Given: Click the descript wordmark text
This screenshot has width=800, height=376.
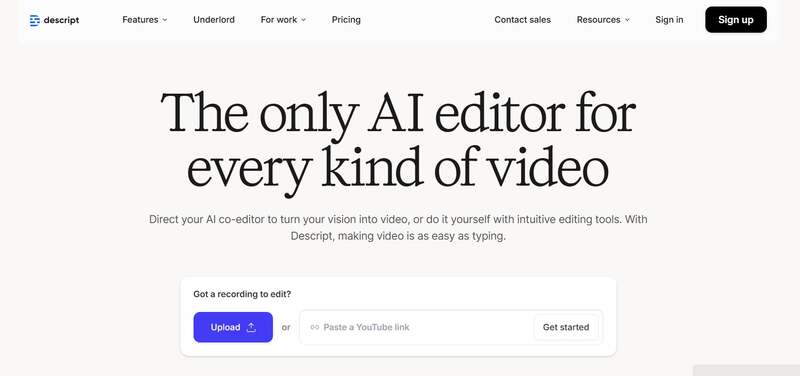Looking at the screenshot, I should click(x=61, y=20).
